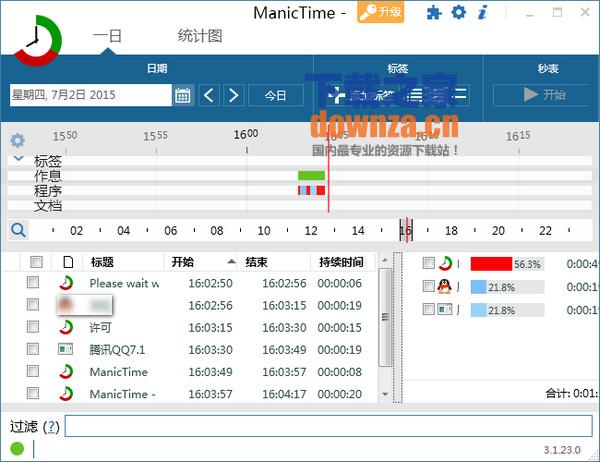Click the 16:04:17 end time cell
Viewport: 600px width, 462px height.
(x=284, y=394)
